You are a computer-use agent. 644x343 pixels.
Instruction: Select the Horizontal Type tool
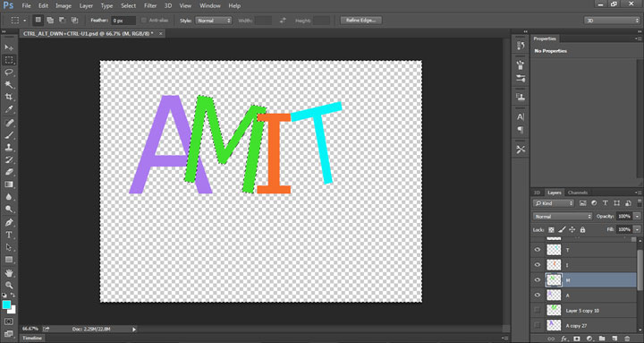pyautogui.click(x=9, y=235)
